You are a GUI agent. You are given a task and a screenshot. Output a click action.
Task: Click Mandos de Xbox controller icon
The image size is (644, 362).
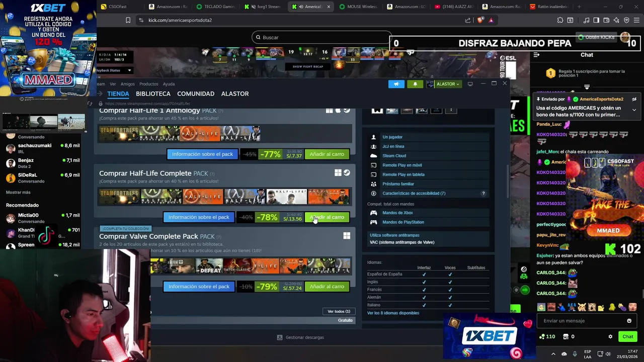point(373,213)
